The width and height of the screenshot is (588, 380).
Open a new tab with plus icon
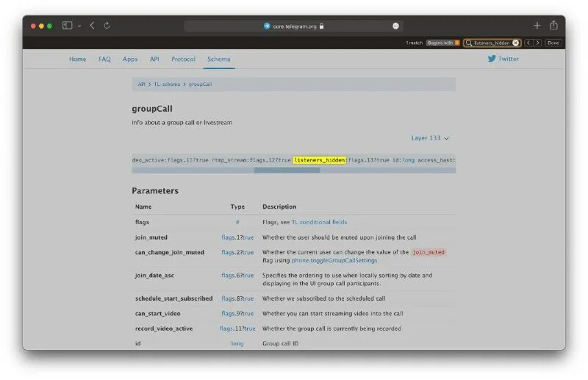537,26
